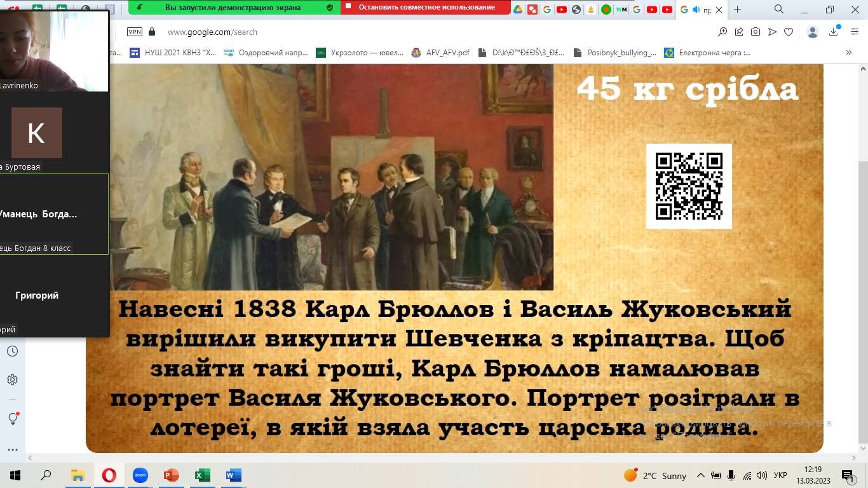Image resolution: width=868 pixels, height=488 pixels.
Task: Take a snapshot with the camera icon
Action: point(756,32)
